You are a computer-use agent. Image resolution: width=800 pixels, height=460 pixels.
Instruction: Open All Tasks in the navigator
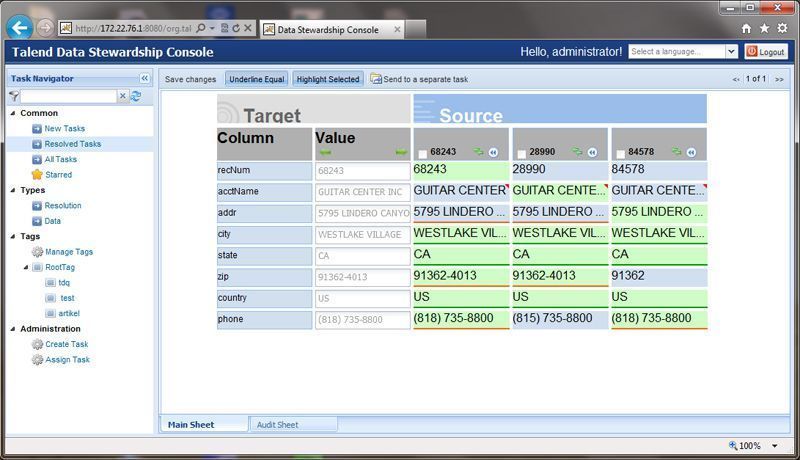[x=60, y=159]
